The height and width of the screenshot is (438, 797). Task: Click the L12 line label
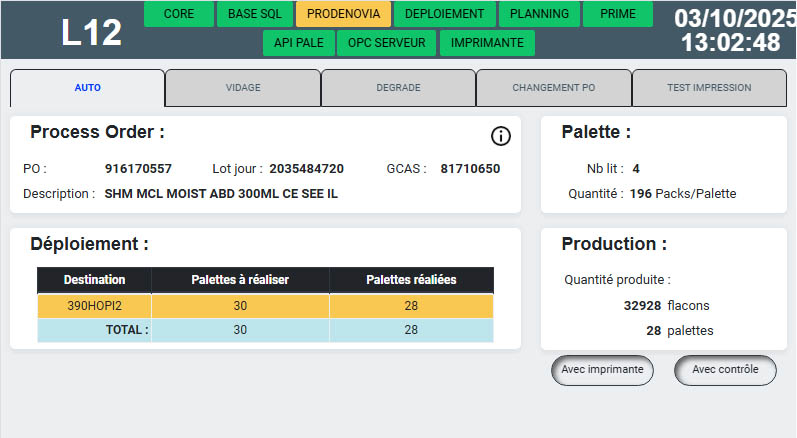(x=91, y=33)
